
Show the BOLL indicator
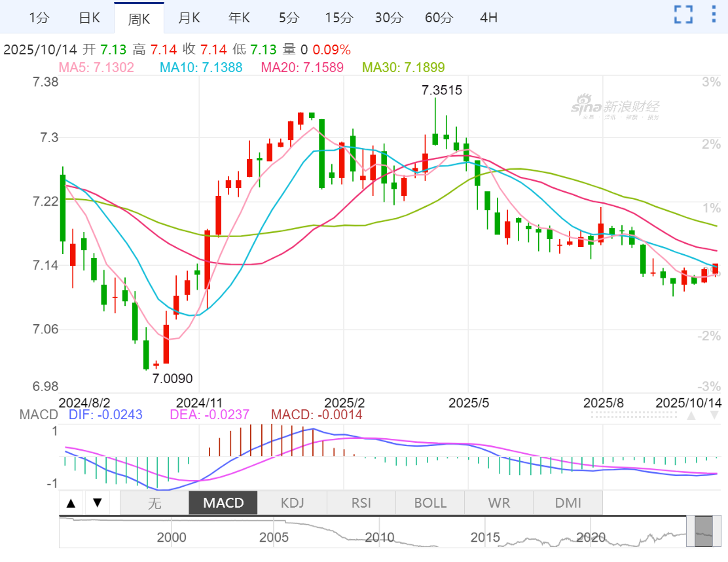tap(430, 503)
